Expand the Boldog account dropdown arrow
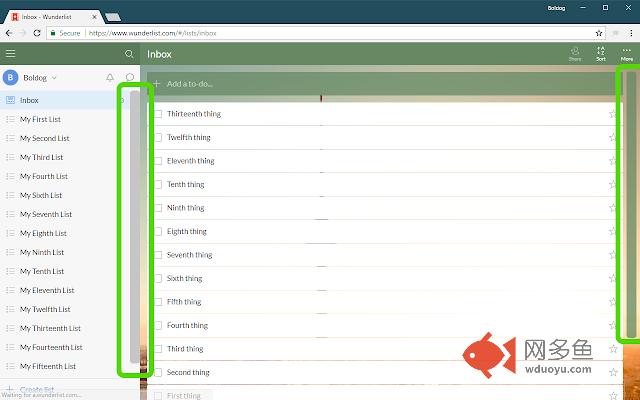The width and height of the screenshot is (640, 400). coord(54,78)
